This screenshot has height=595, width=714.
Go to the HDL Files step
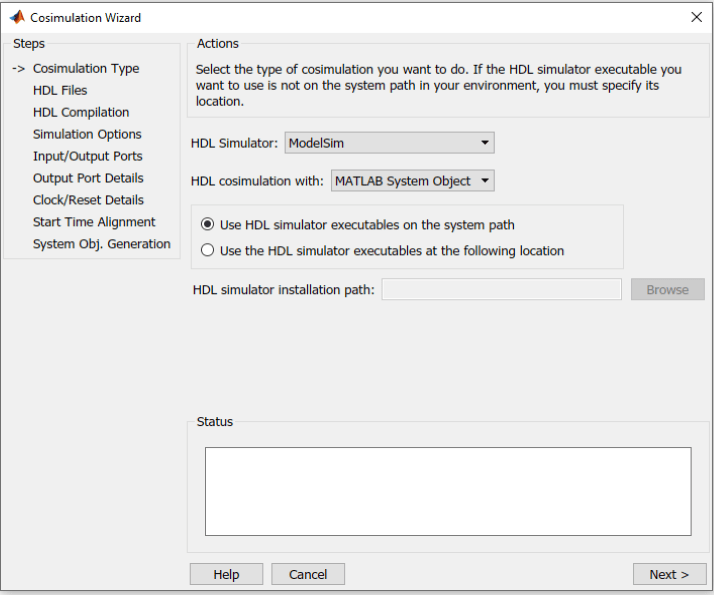point(60,90)
